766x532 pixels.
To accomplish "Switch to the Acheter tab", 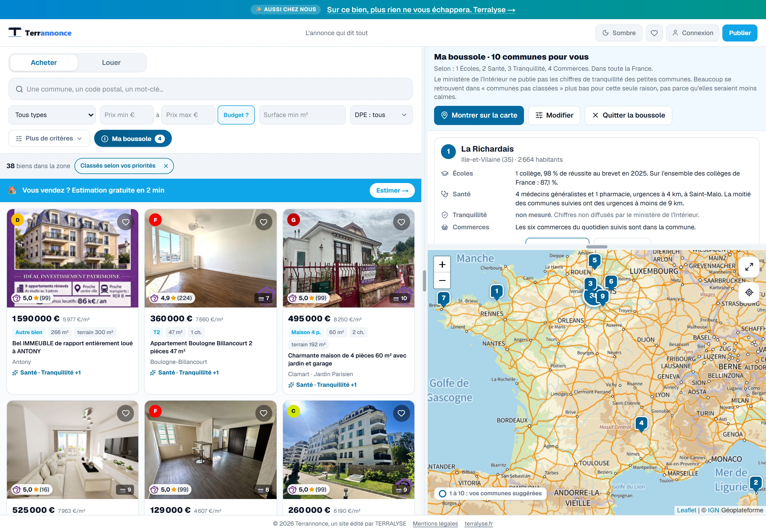I will tap(44, 63).
